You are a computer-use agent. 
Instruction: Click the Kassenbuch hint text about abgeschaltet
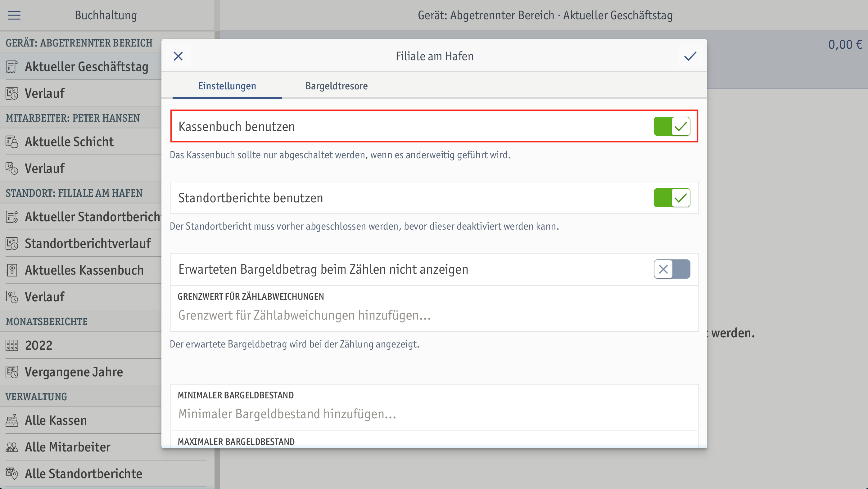[x=340, y=155]
